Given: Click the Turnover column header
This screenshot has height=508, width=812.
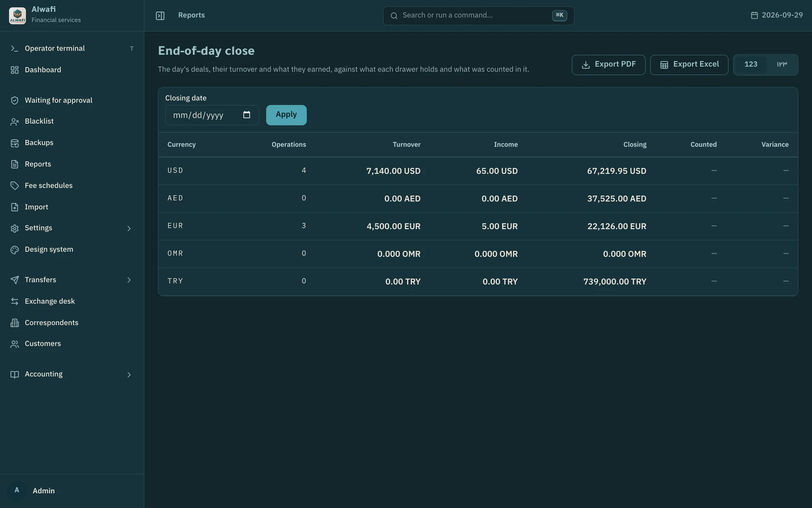Looking at the screenshot, I should pyautogui.click(x=406, y=145).
